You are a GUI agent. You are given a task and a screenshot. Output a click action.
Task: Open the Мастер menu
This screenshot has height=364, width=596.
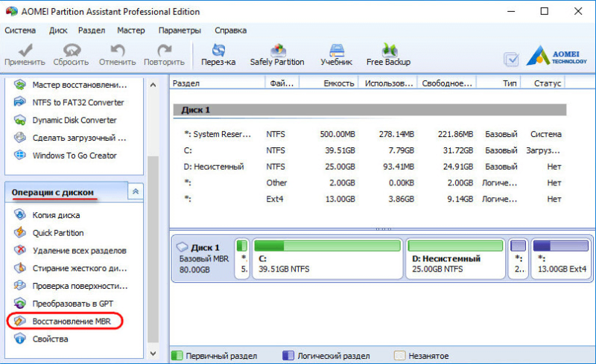point(131,31)
